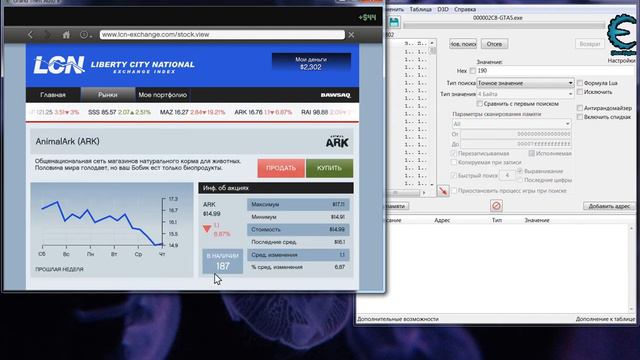Toggle the Включить спидхак checkbox
This screenshot has height=360, width=640.
point(580,117)
